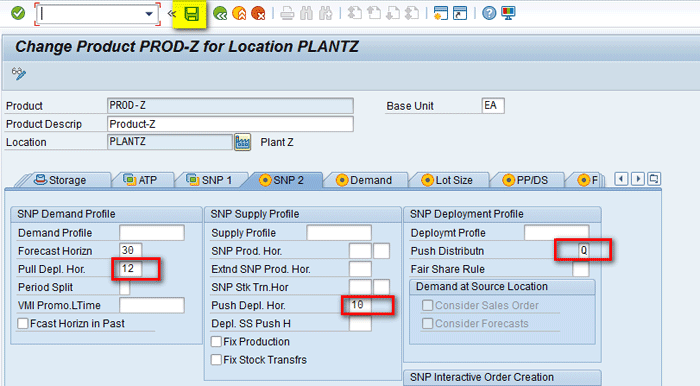Click the yellow Exit icon
The width and height of the screenshot is (700, 386).
239,14
